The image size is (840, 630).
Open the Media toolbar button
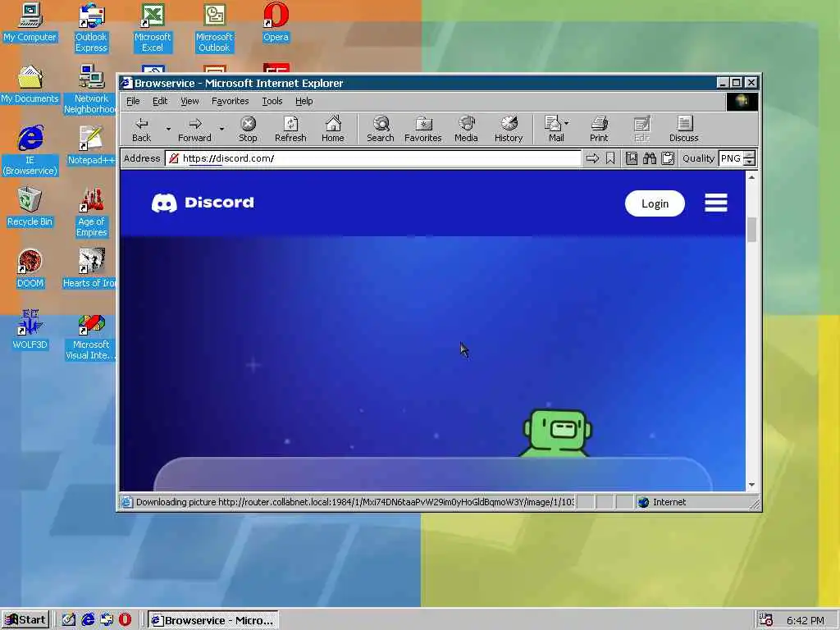pos(466,129)
